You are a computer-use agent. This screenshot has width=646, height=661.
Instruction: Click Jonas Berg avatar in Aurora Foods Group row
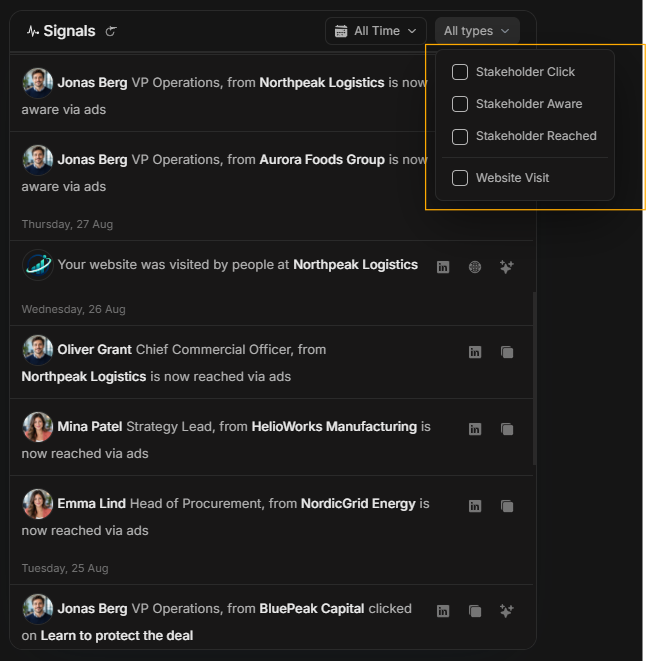(38, 160)
